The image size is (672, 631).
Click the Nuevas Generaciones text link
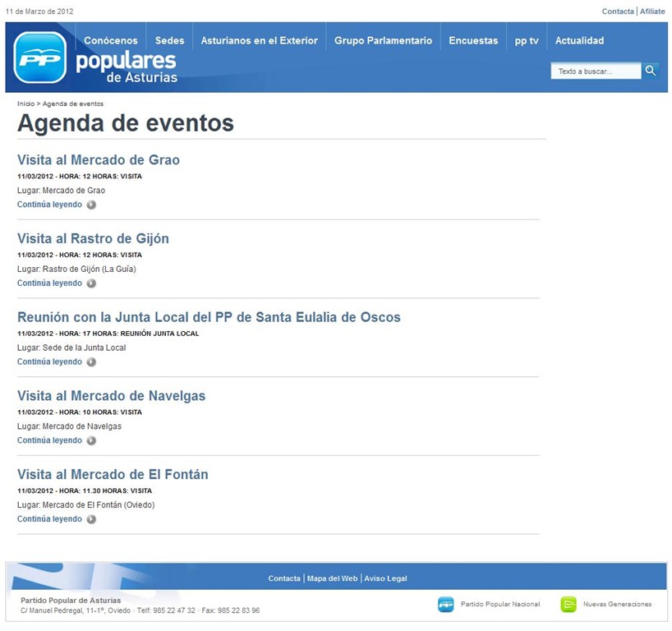tap(617, 605)
